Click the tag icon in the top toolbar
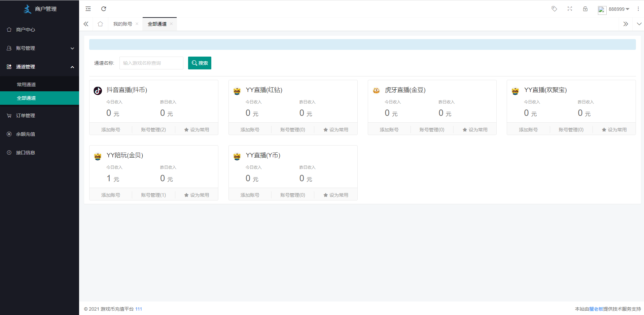The width and height of the screenshot is (644, 315). [x=554, y=8]
